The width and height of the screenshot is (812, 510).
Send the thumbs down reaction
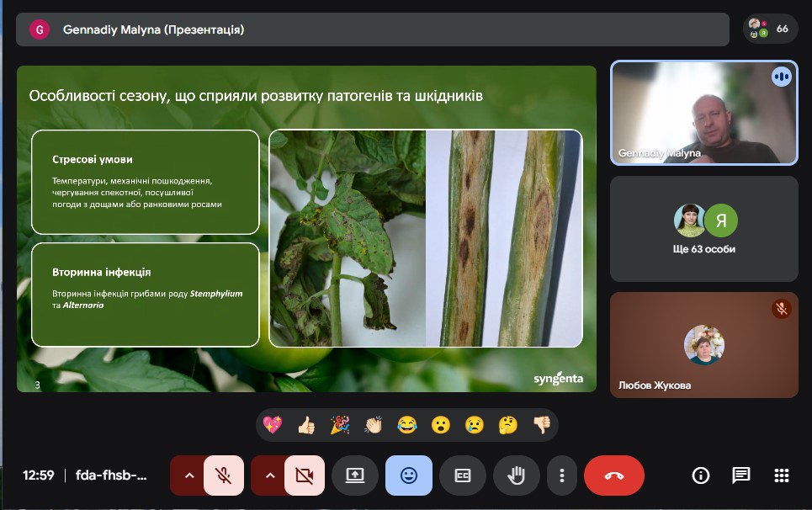click(x=541, y=425)
